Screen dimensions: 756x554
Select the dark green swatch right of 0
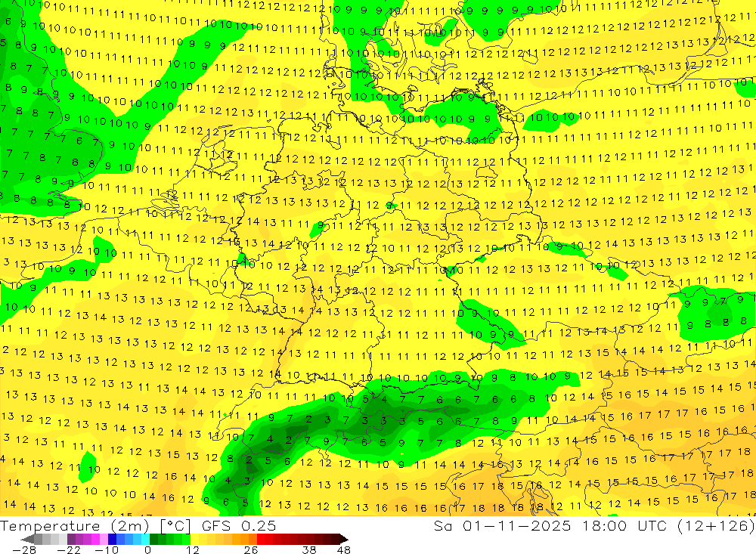click(x=153, y=540)
